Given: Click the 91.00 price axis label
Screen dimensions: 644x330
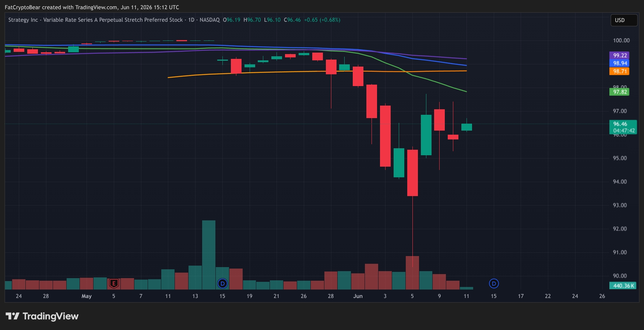Looking at the screenshot, I should [x=620, y=252].
